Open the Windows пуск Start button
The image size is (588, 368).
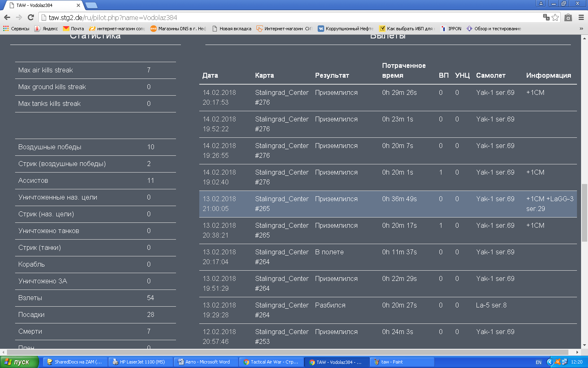click(19, 362)
